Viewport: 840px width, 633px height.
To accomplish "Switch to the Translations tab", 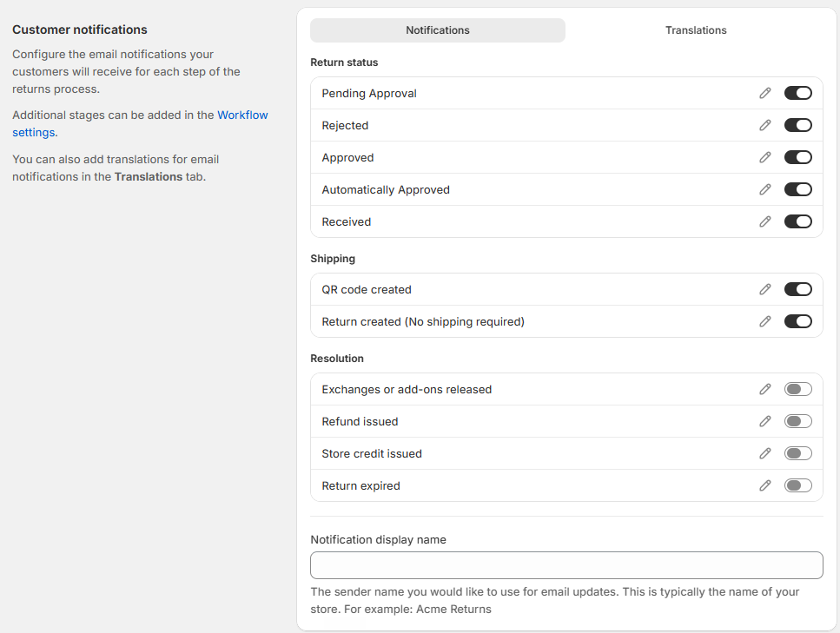I will coord(695,30).
